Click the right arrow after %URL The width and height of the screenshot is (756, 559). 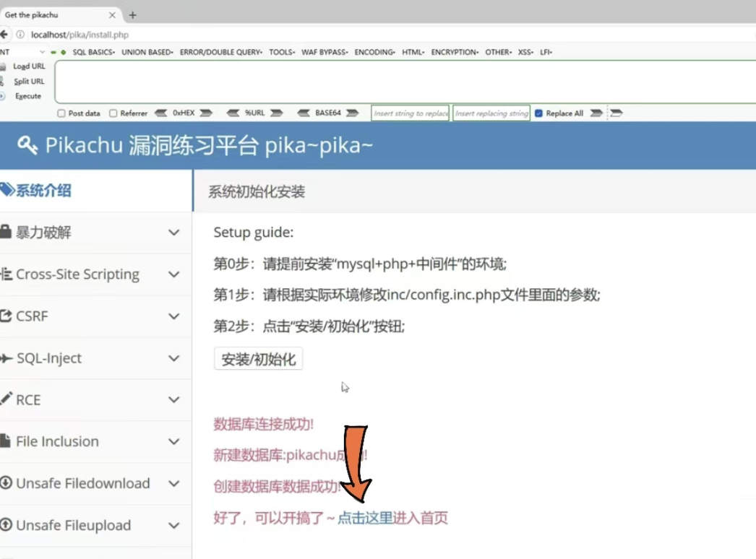click(277, 113)
